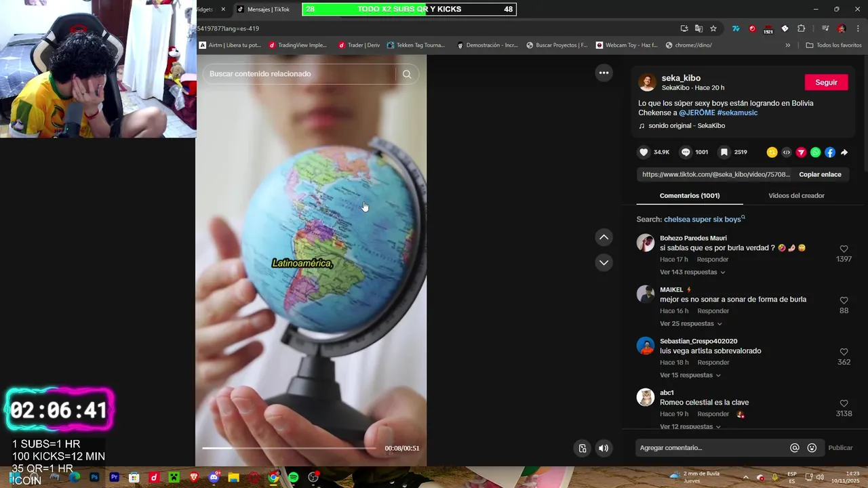This screenshot has height=488, width=868.
Task: Like abc1's comment
Action: (x=844, y=404)
